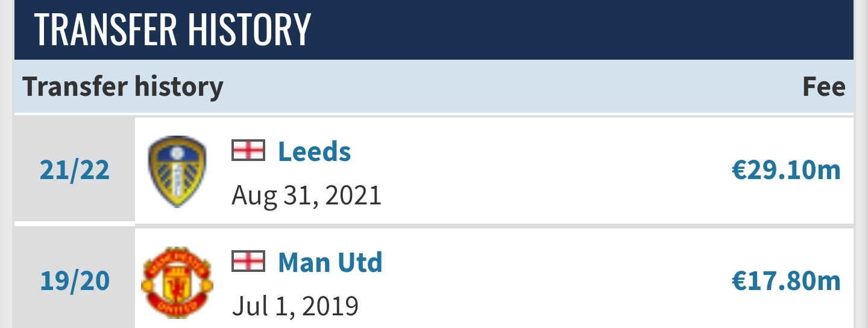Select the Aug 31, 2021 transfer date
868x328 pixels.
307,196
